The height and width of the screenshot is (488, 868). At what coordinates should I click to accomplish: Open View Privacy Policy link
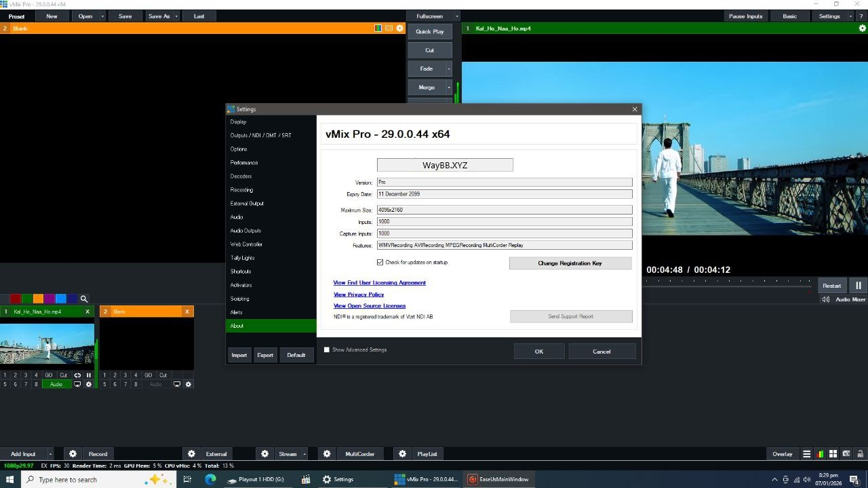click(359, 295)
